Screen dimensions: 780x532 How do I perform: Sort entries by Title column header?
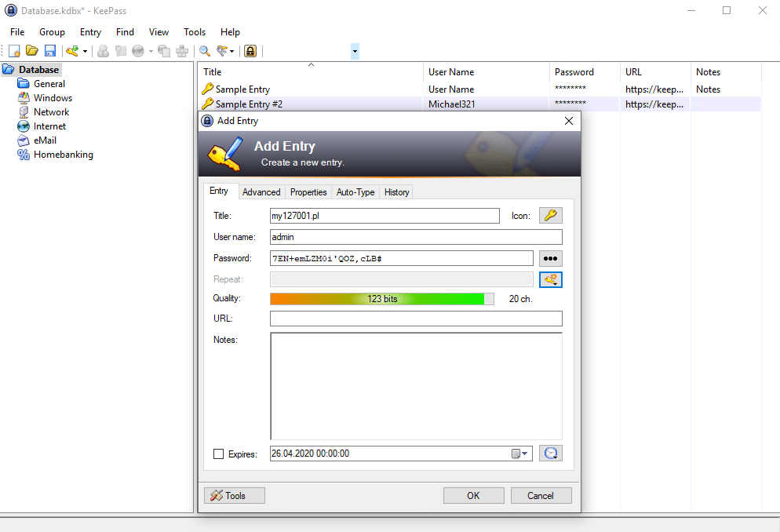tap(311, 72)
